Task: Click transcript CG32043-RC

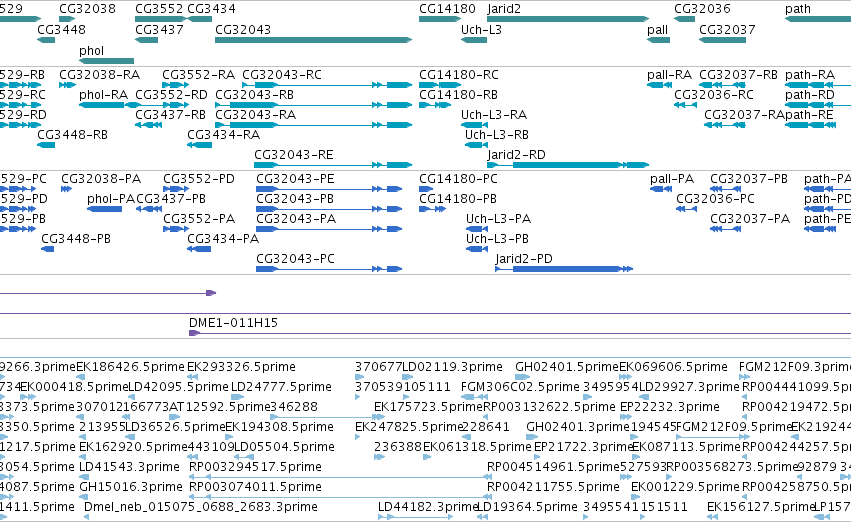Action: click(282, 74)
